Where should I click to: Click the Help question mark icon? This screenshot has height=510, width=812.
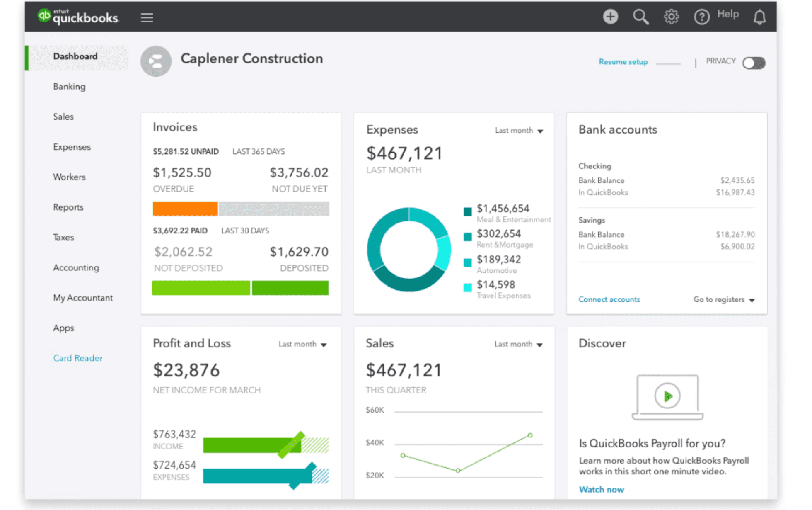pyautogui.click(x=701, y=17)
